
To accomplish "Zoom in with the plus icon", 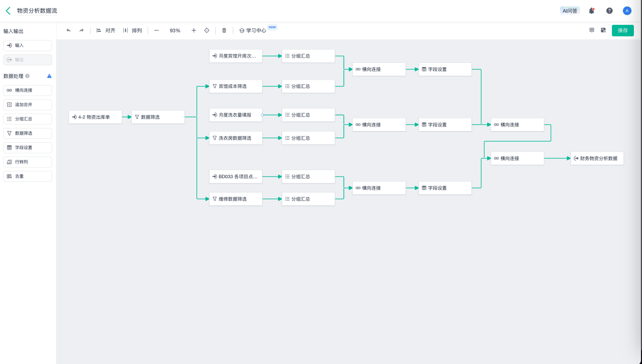I will (193, 30).
